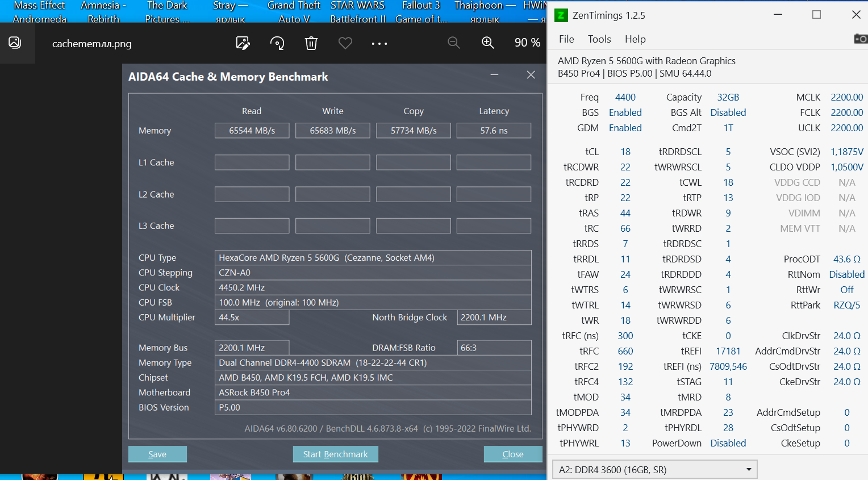Click Start Benchmark in AIDA64
This screenshot has width=868, height=480.
(x=336, y=454)
